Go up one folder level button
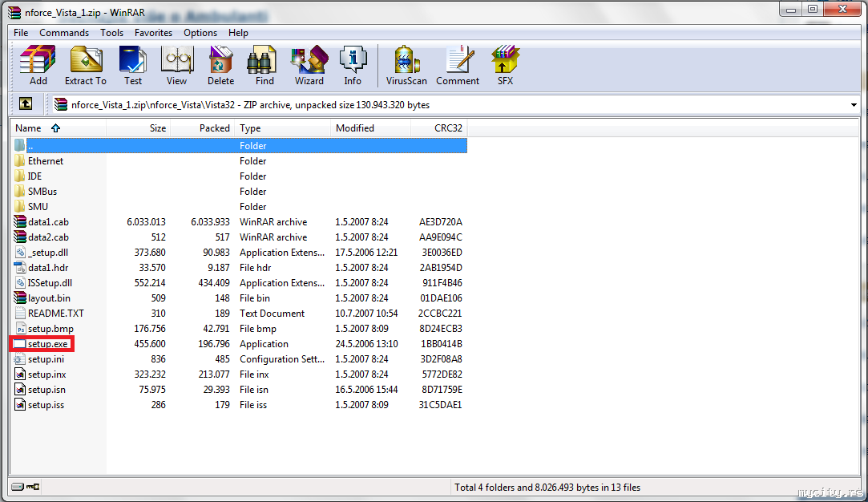The image size is (868, 502). [x=26, y=103]
